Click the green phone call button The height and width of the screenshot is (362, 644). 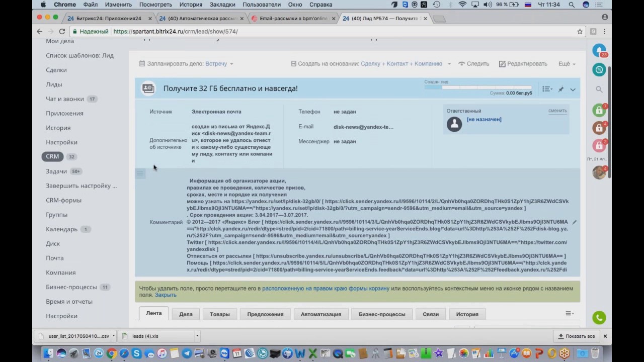coord(599,318)
